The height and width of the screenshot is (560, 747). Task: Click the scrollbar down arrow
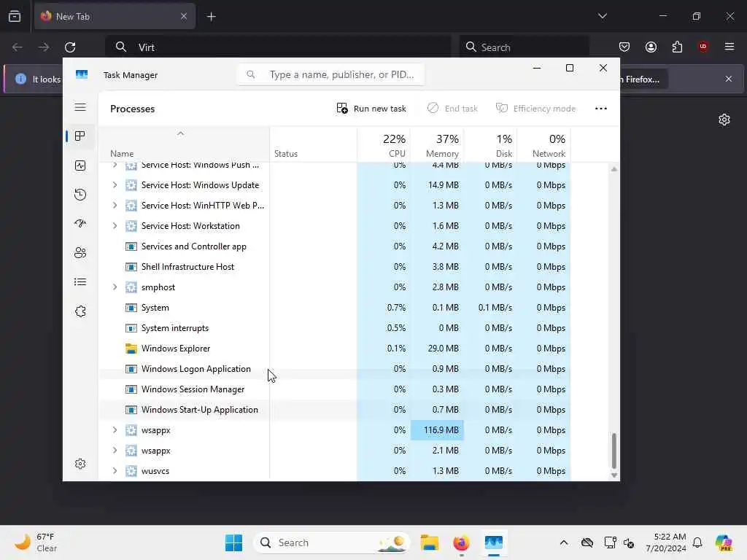[x=614, y=475]
